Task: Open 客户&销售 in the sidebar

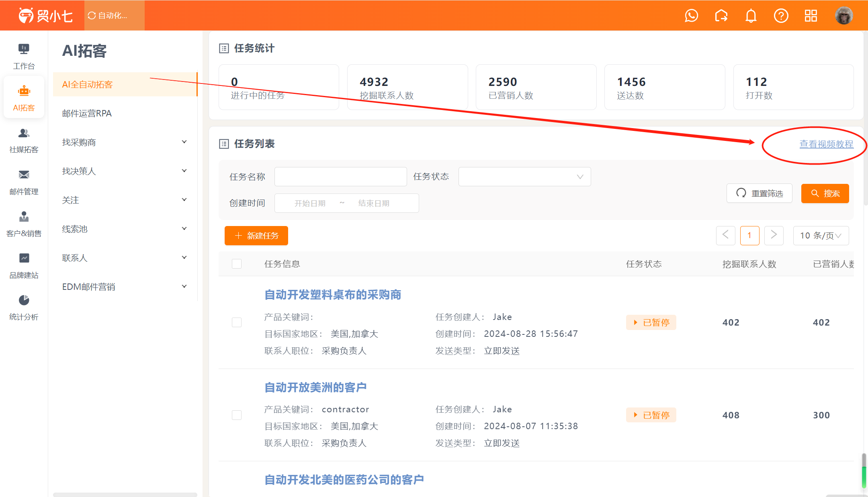Action: click(24, 224)
